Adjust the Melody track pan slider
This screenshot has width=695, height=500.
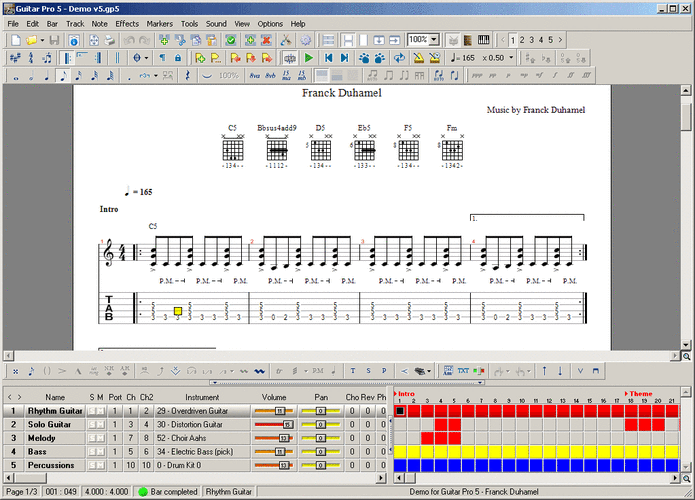point(320,438)
